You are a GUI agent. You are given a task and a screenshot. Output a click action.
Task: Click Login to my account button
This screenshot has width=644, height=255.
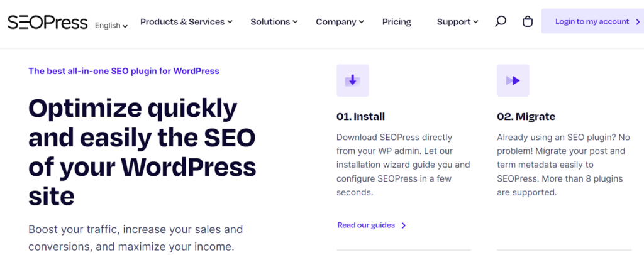point(592,22)
